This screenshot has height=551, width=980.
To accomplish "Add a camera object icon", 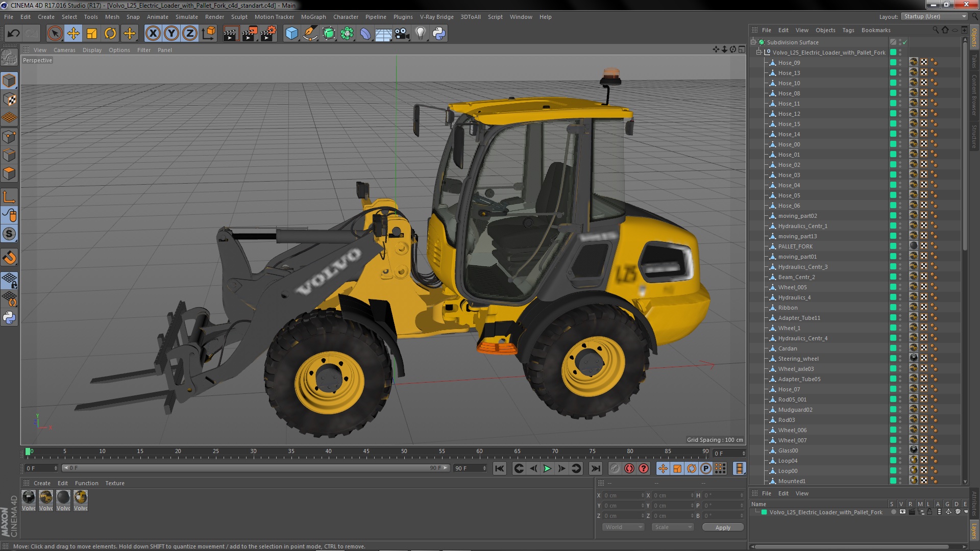I will point(402,34).
